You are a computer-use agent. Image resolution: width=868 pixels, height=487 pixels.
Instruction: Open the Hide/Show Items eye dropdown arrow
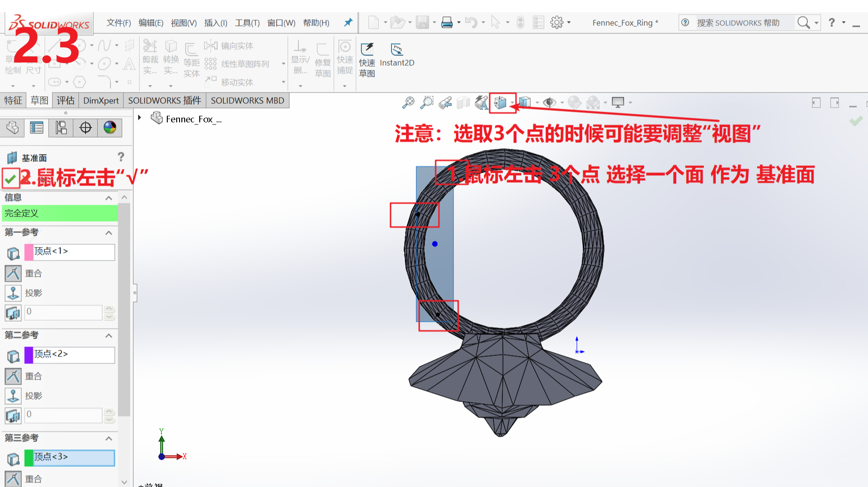563,102
